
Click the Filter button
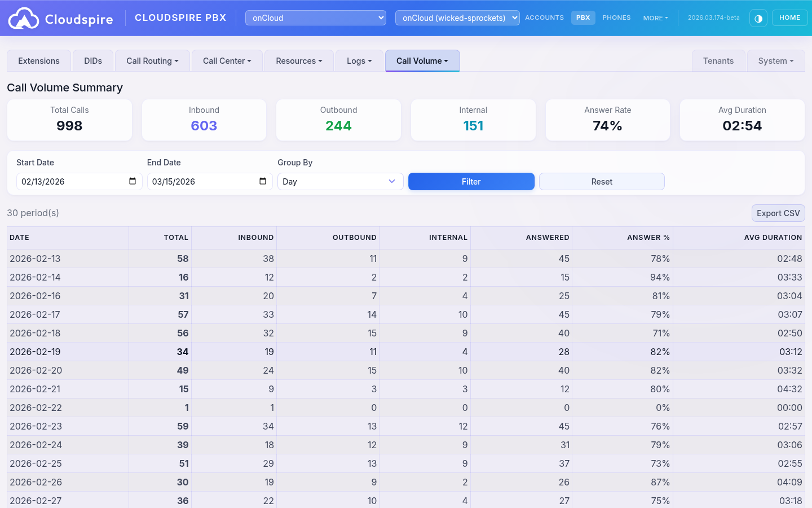(x=471, y=181)
